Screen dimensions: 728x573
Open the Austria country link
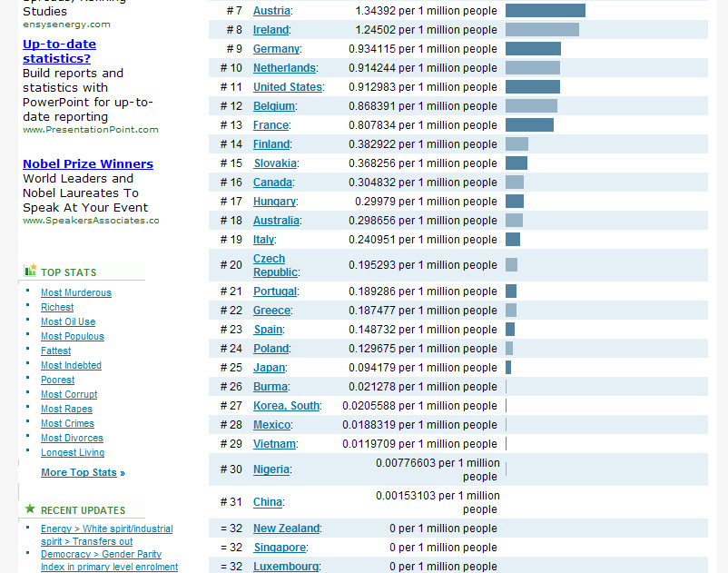271,11
